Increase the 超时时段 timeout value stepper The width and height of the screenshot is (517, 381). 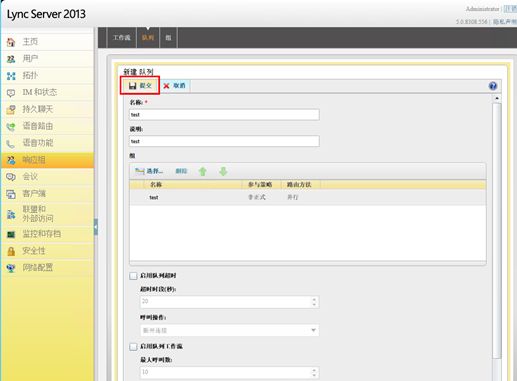pos(314,299)
